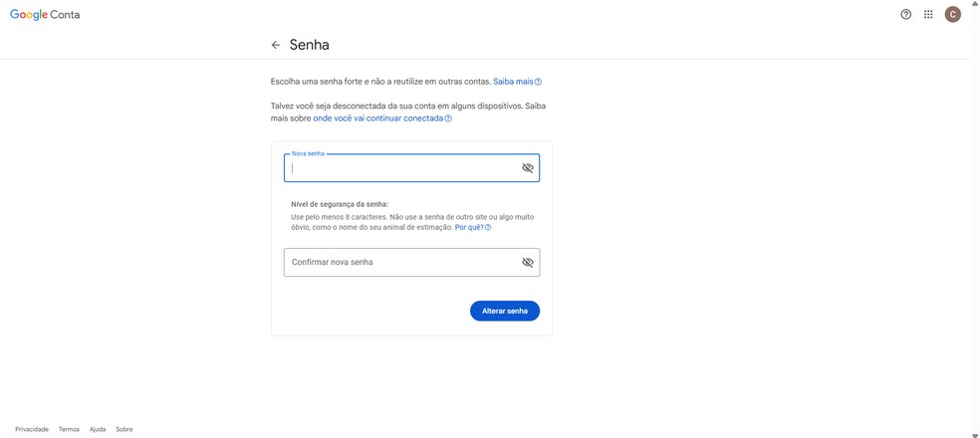The height and width of the screenshot is (438, 980).
Task: Open the help icon in the top bar
Action: pyautogui.click(x=905, y=15)
